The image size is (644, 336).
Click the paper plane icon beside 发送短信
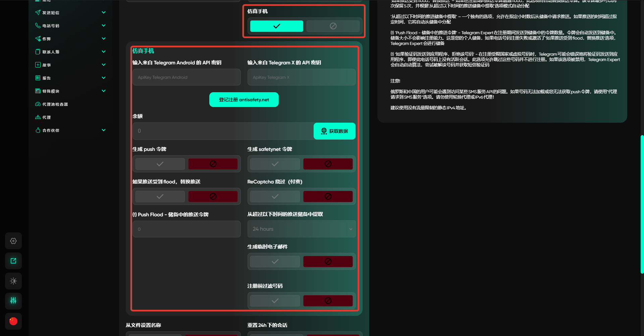[x=38, y=13]
